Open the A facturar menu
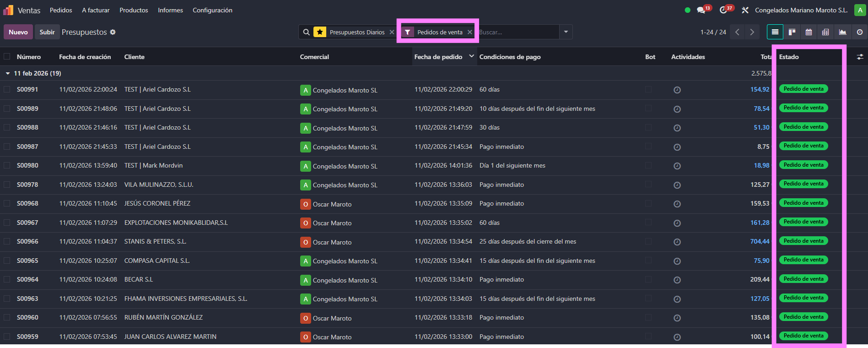This screenshot has height=348, width=868. tap(96, 10)
